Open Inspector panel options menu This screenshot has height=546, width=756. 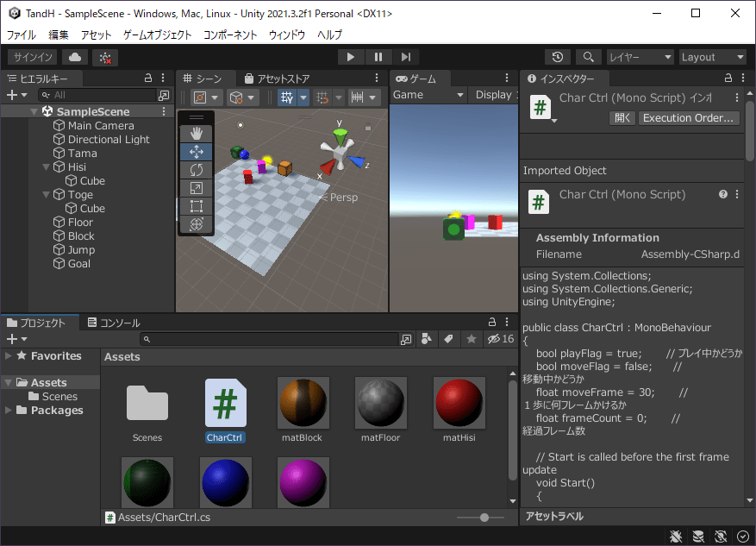(x=743, y=78)
